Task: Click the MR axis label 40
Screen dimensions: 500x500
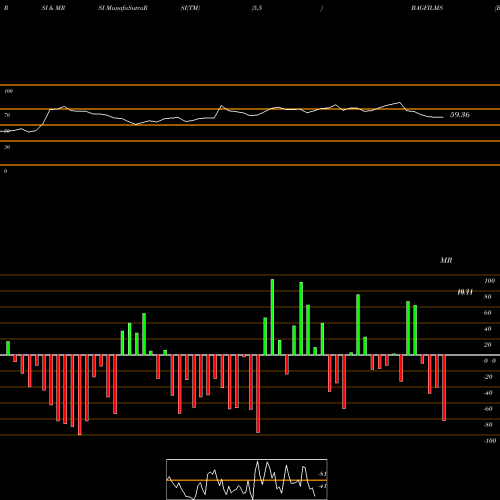Action: point(488,329)
